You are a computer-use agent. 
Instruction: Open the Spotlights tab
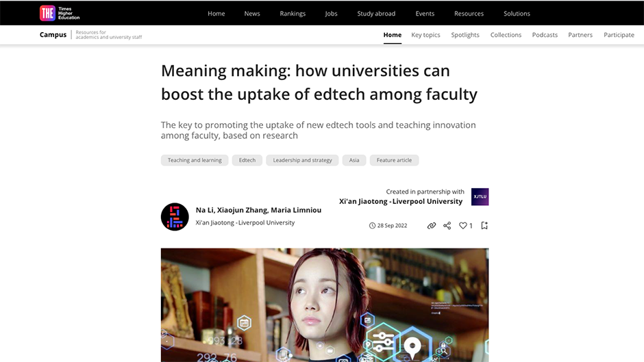pos(465,35)
